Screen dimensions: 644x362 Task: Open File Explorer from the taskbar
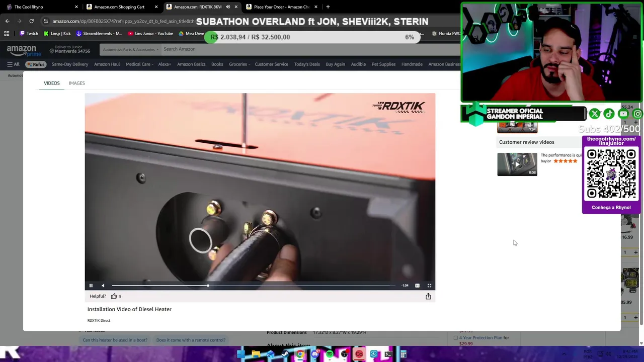pos(256,354)
